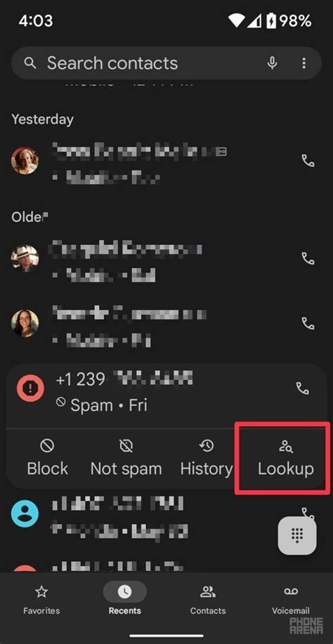Select the Recents tab
The image size is (333, 644).
click(125, 599)
